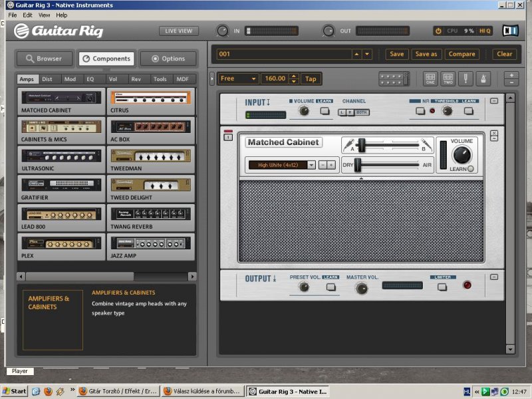The height and width of the screenshot is (399, 532).
Task: Add the AC Box amp component
Action: 151,130
